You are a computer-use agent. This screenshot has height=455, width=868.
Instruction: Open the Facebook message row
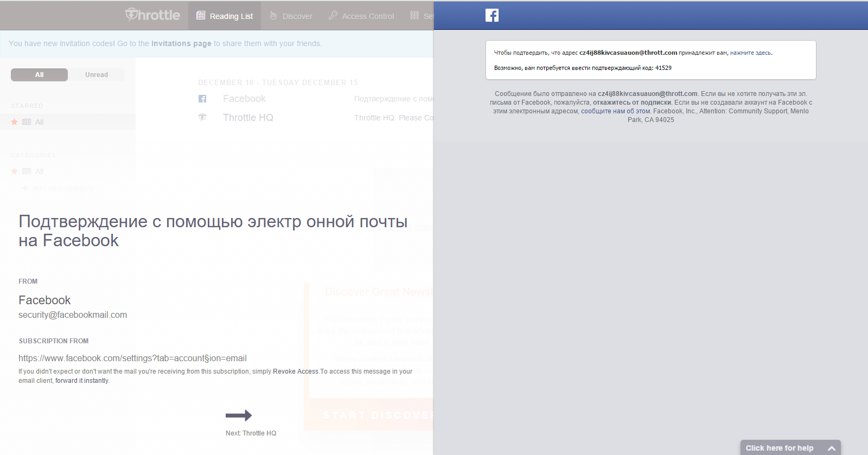pos(316,99)
